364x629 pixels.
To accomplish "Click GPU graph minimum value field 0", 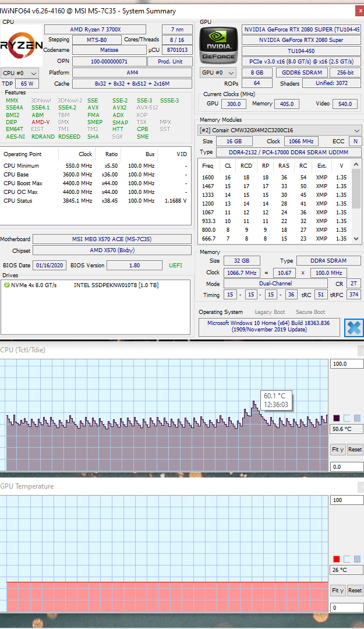I will (347, 607).
